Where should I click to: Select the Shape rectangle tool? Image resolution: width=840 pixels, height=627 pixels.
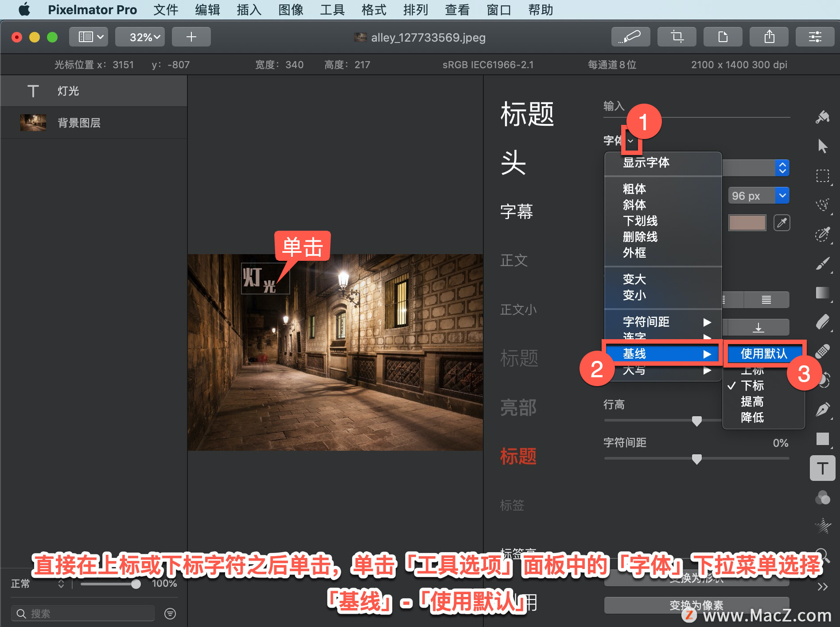tap(823, 439)
